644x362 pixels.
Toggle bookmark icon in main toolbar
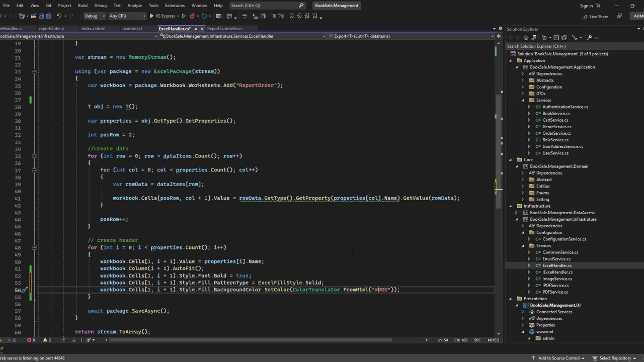coord(291,16)
